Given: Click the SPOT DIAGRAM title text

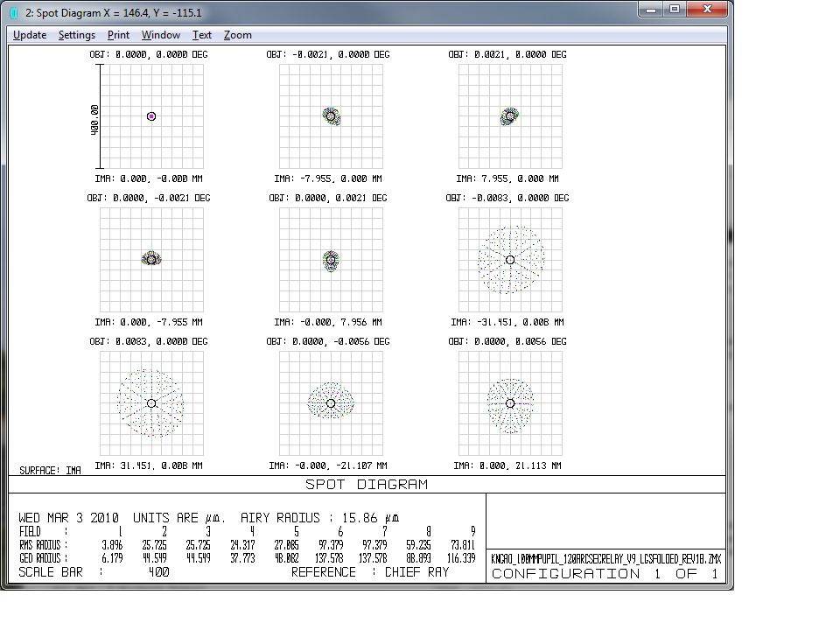Looking at the screenshot, I should pyautogui.click(x=367, y=484).
